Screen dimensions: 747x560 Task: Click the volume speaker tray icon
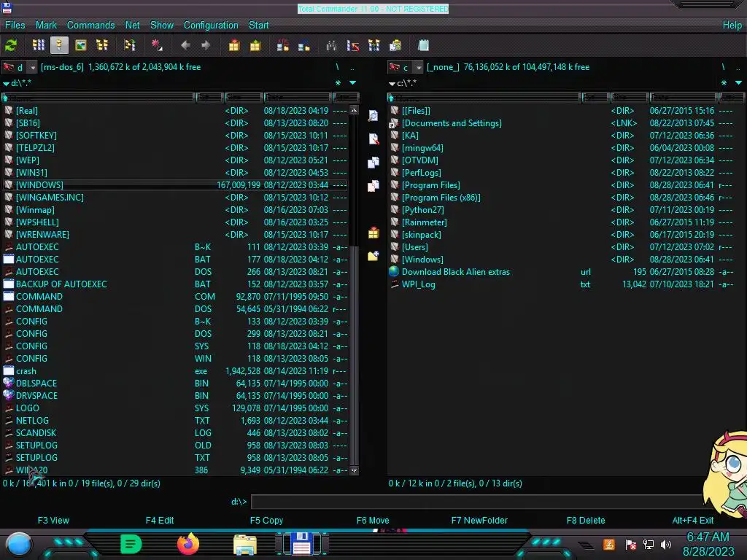click(x=666, y=544)
